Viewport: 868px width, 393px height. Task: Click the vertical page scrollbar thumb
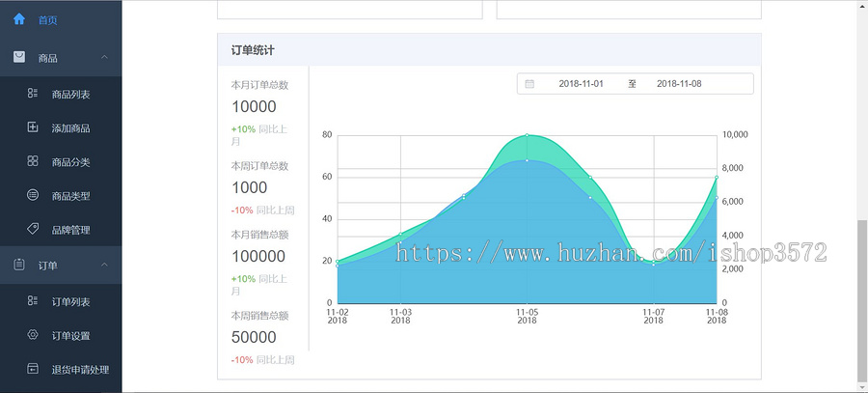pyautogui.click(x=862, y=301)
